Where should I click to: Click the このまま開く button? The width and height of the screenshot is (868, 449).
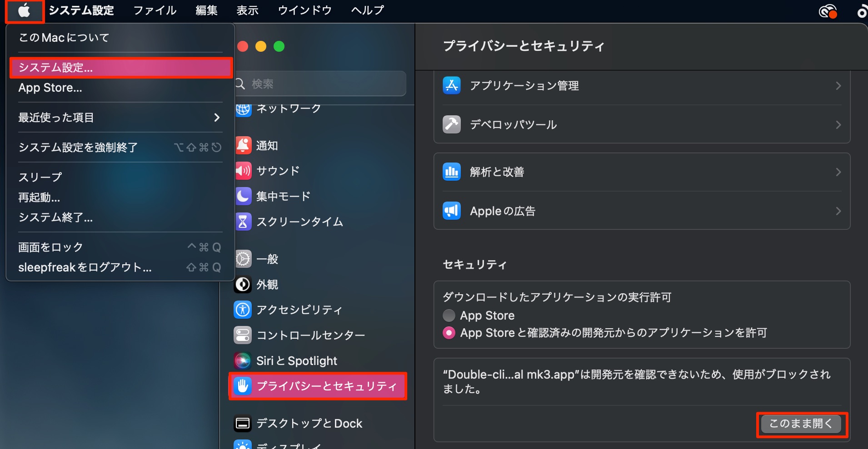(x=801, y=424)
